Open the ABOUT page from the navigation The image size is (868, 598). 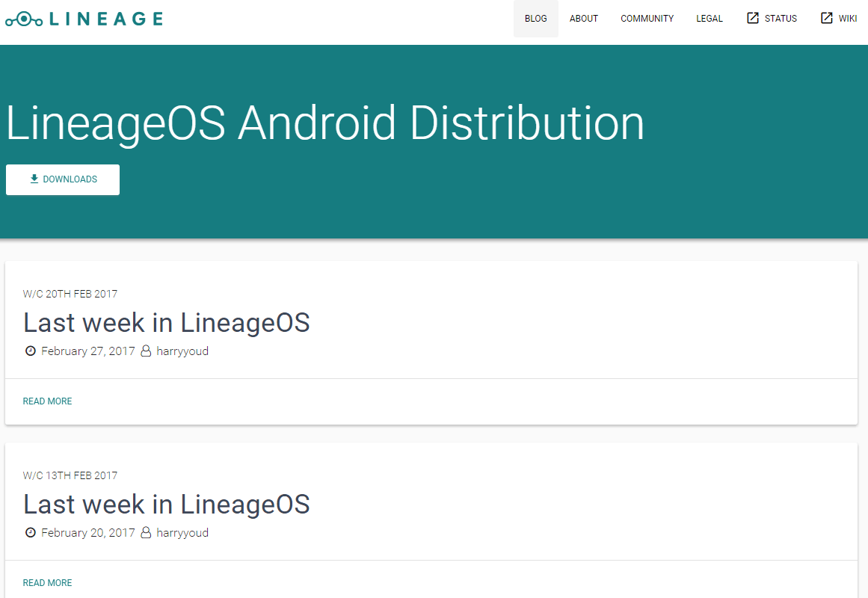(x=583, y=18)
